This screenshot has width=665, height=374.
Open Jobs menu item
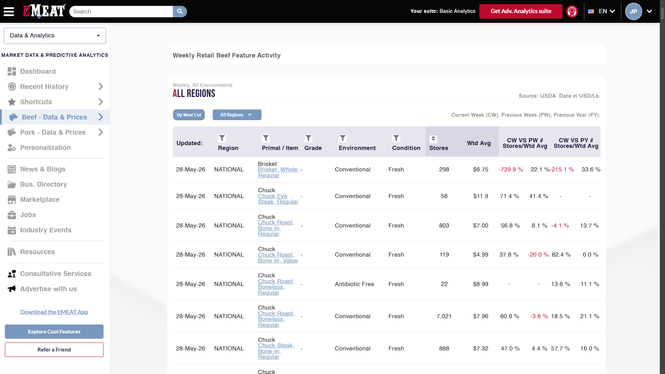[x=28, y=215]
